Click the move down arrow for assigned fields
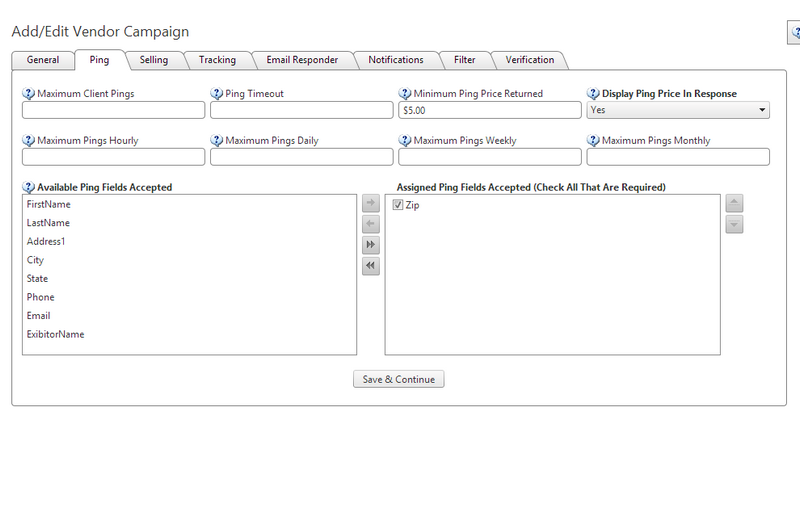This screenshot has height=525, width=800. click(734, 224)
